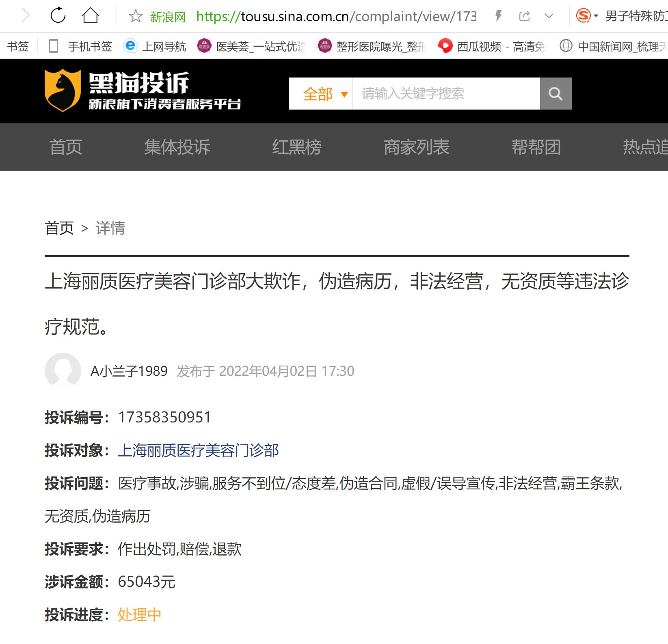Open the 书签 bookmarks label
Screen dimensions: 668x644
(18, 46)
